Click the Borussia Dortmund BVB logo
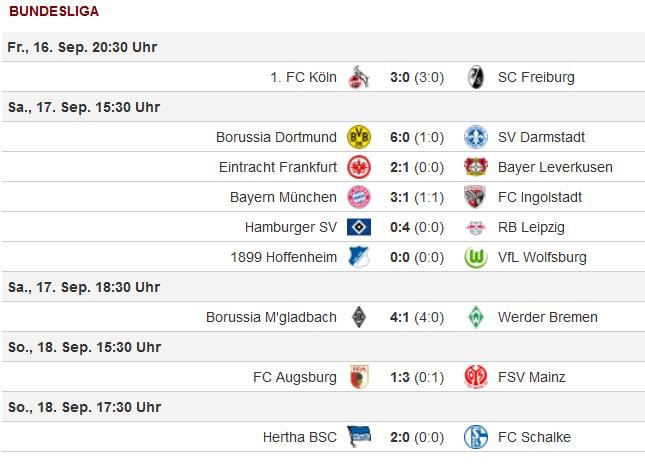Image resolution: width=645 pixels, height=476 pixels. [358, 137]
